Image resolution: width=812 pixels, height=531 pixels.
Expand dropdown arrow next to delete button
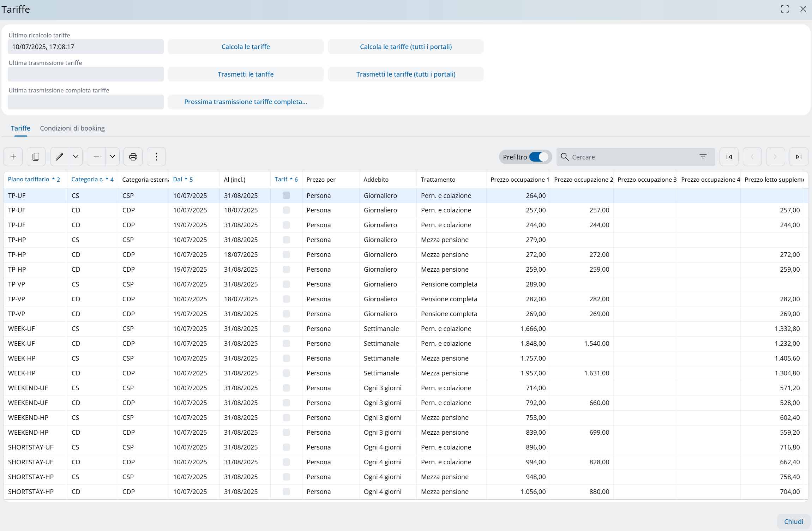113,157
